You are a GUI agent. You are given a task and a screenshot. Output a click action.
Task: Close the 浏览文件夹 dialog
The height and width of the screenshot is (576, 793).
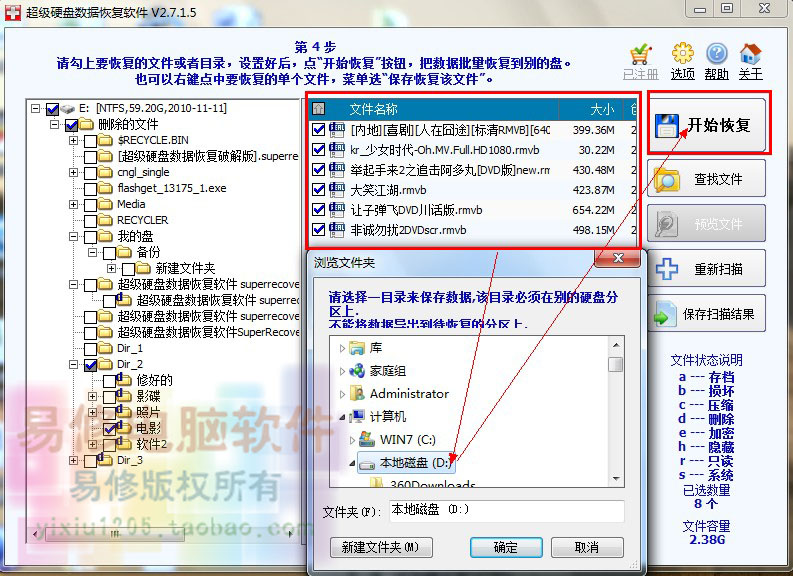(x=618, y=258)
